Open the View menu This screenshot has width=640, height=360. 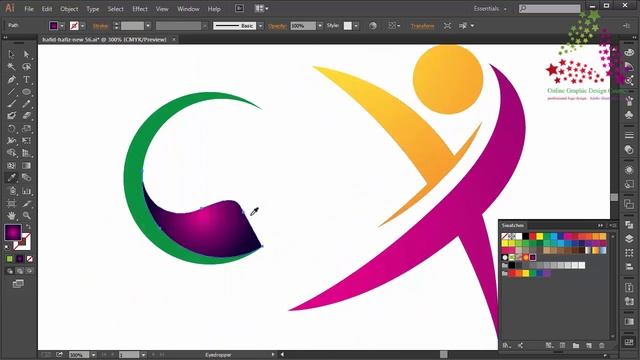click(x=162, y=9)
